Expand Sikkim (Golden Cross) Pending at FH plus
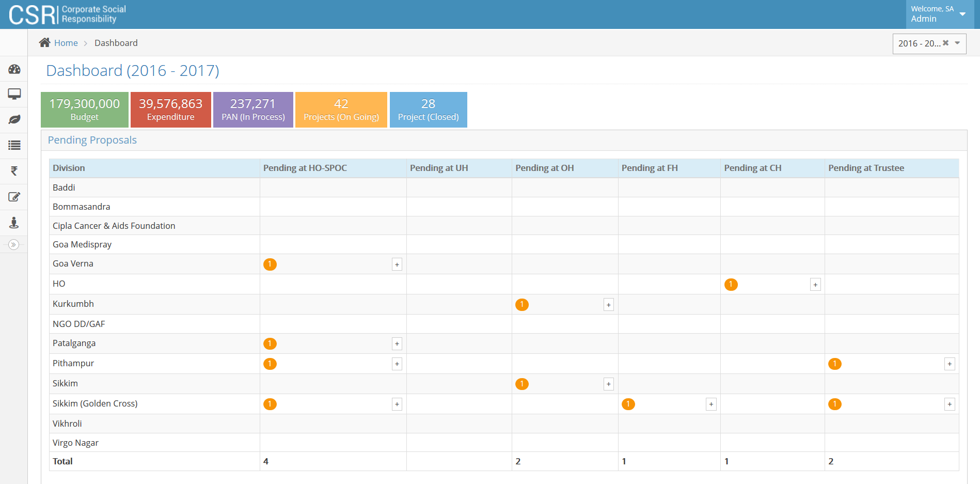This screenshot has width=980, height=484. 711,404
